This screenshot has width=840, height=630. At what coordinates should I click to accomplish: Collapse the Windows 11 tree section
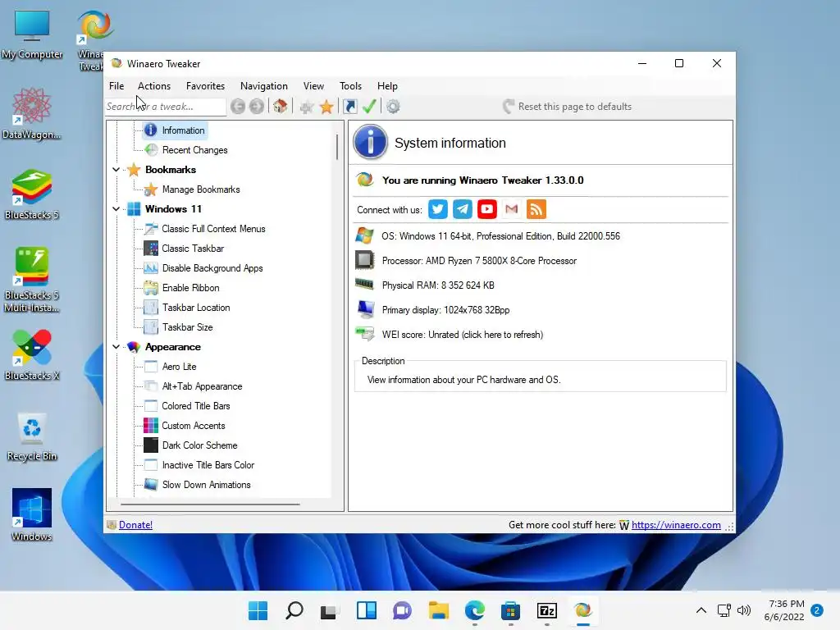point(116,209)
